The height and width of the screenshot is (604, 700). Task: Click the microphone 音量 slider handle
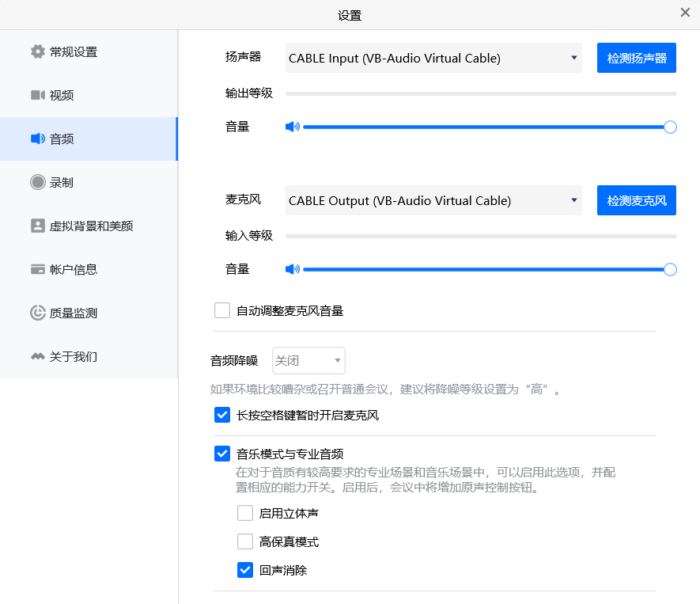click(x=670, y=269)
